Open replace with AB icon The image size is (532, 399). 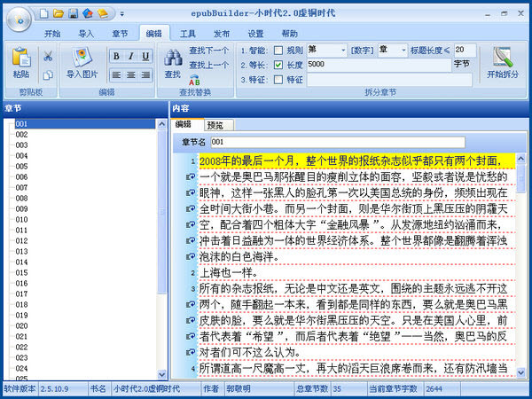tap(194, 81)
